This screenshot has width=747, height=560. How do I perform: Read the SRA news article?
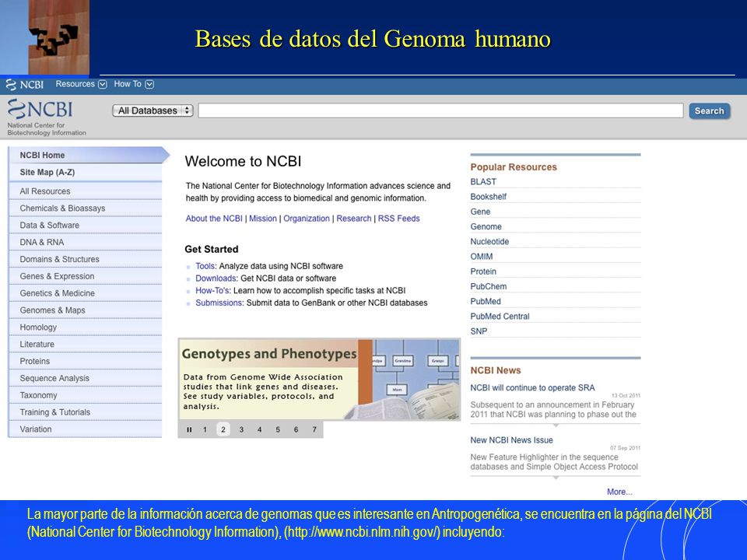532,388
